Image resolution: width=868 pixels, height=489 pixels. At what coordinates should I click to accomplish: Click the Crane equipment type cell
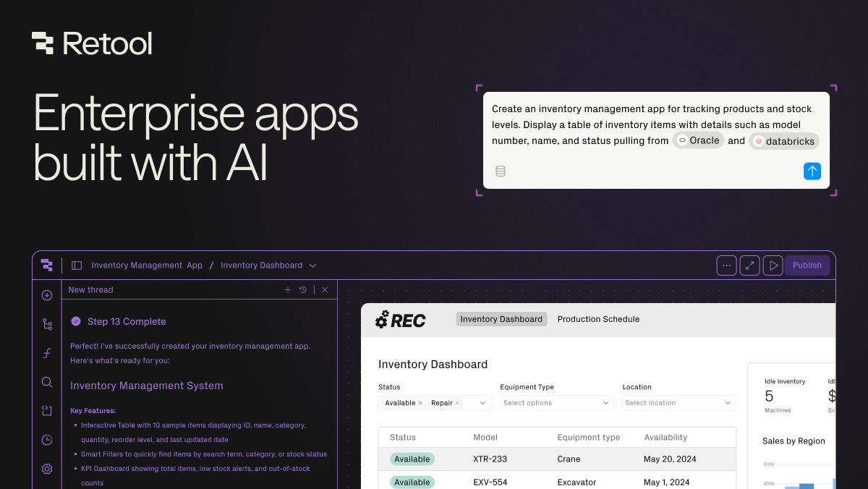571,459
